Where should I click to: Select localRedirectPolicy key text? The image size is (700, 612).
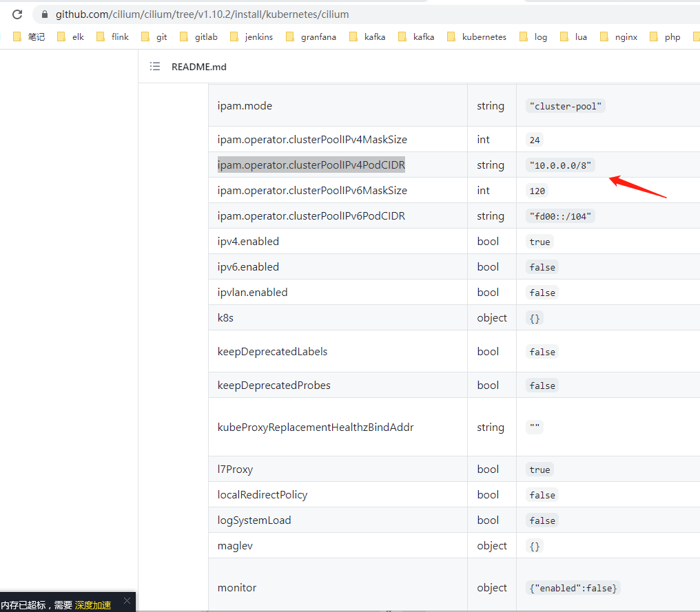tap(262, 495)
